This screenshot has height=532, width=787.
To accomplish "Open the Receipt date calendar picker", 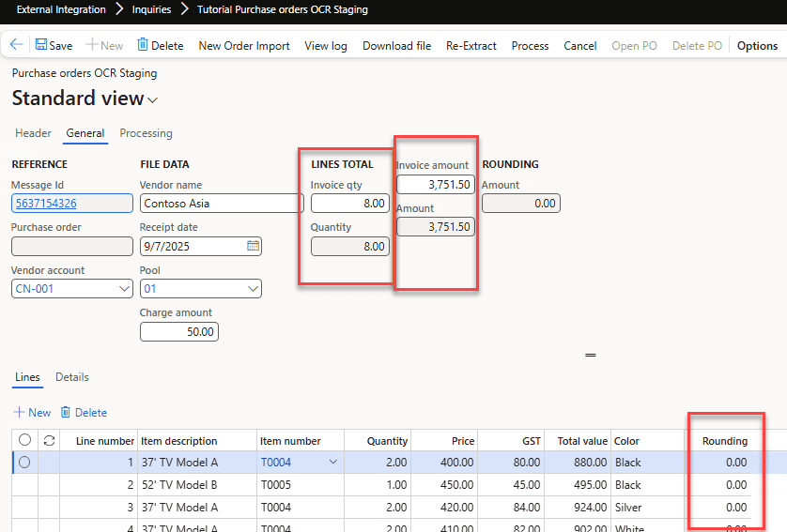I will 253,246.
